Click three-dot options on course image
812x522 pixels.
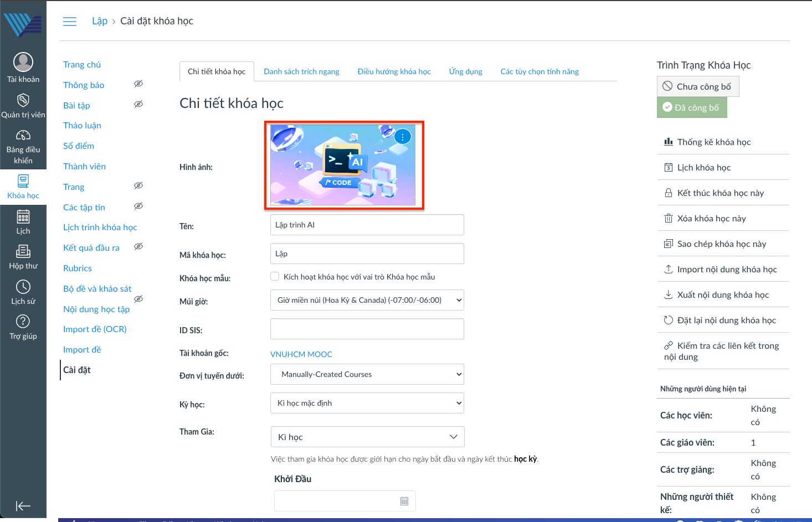pos(403,137)
